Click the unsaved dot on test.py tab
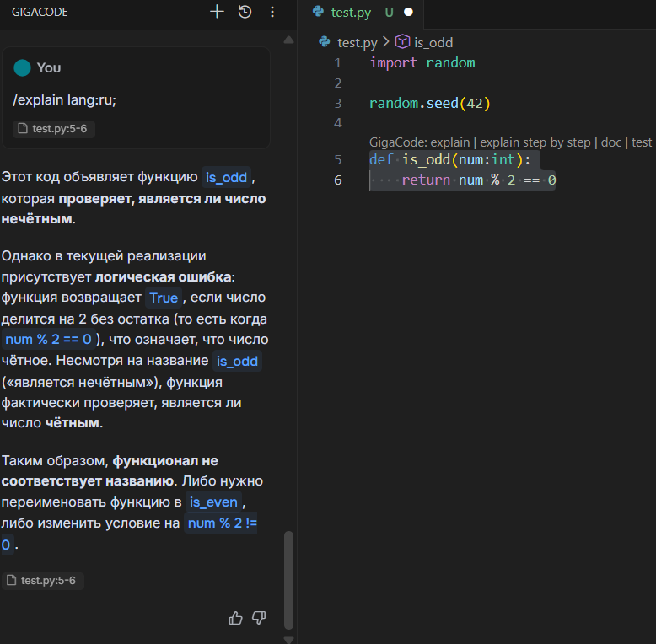656x644 pixels. 408,12
